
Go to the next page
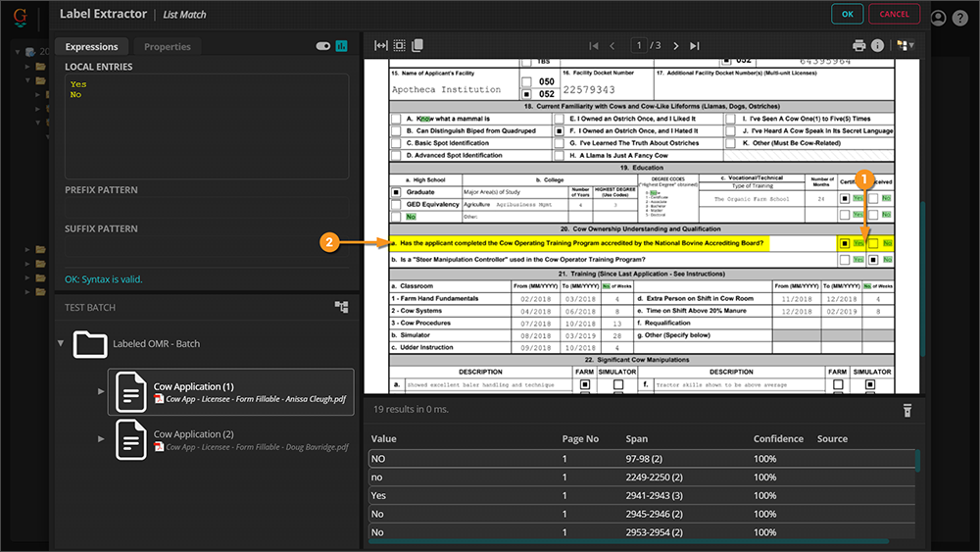[x=675, y=46]
